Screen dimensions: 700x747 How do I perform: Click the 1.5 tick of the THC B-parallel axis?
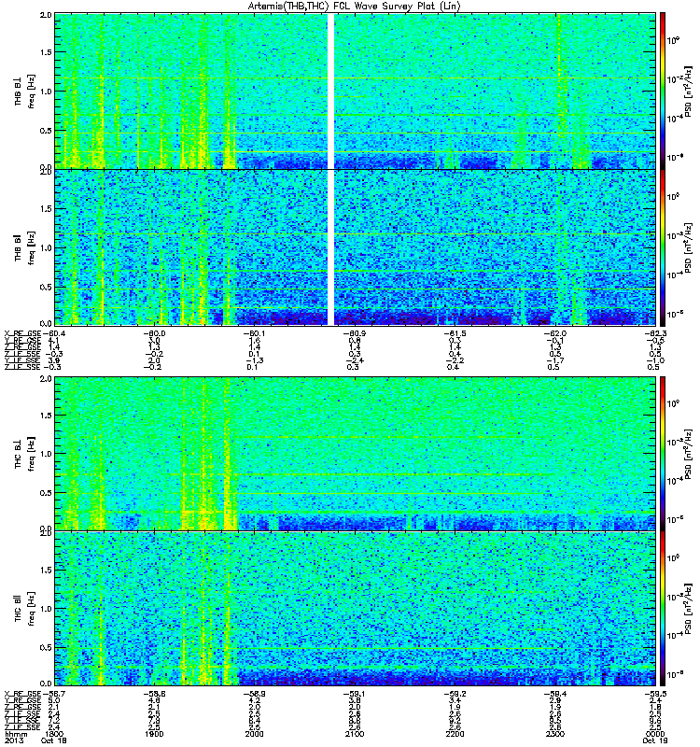point(46,570)
